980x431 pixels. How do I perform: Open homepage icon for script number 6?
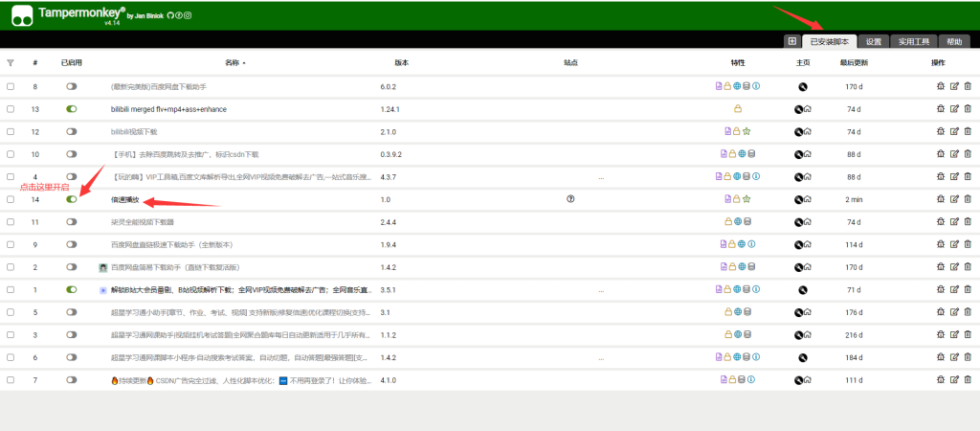pos(803,358)
